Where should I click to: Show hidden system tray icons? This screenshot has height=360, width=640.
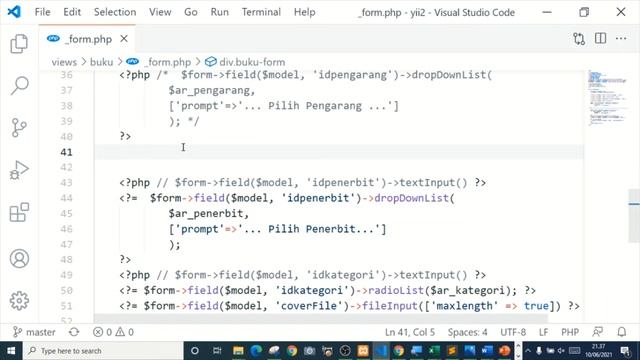(x=528, y=351)
